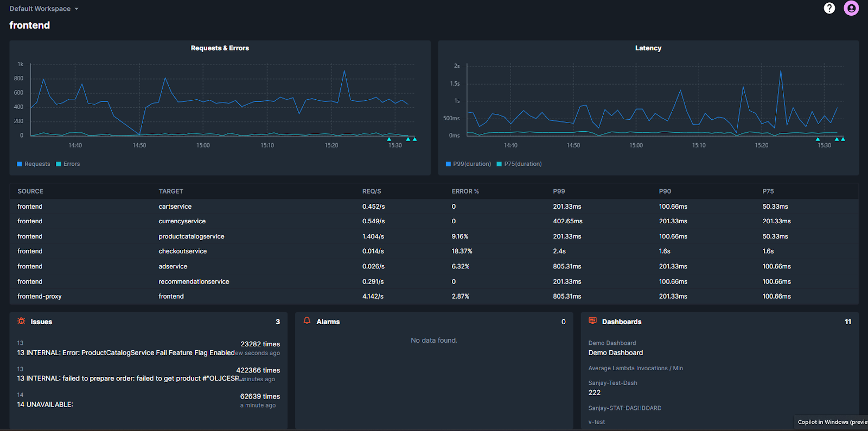Click the Dashboards count 11
This screenshot has width=868, height=431.
click(x=848, y=321)
